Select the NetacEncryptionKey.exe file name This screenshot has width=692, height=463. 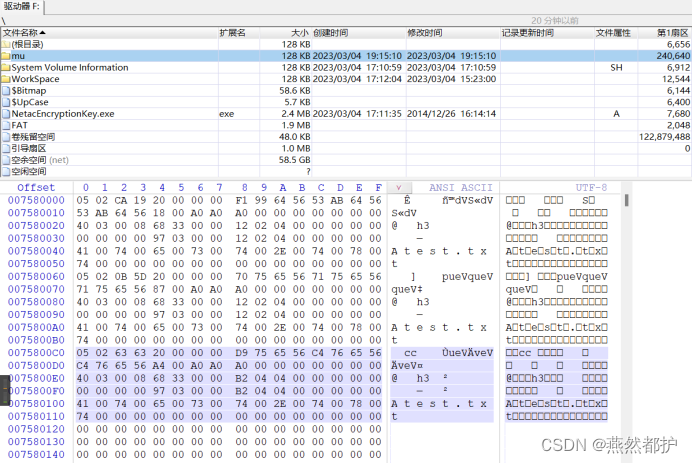pos(63,113)
